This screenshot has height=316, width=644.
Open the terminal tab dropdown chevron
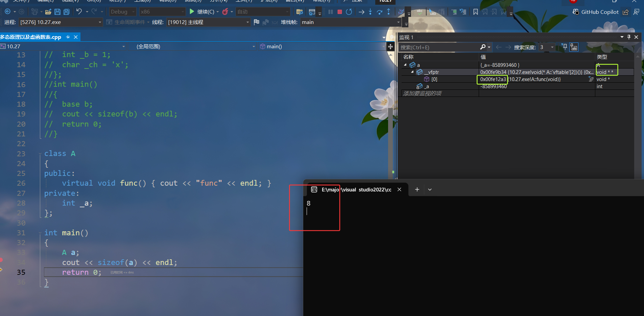[x=430, y=189]
